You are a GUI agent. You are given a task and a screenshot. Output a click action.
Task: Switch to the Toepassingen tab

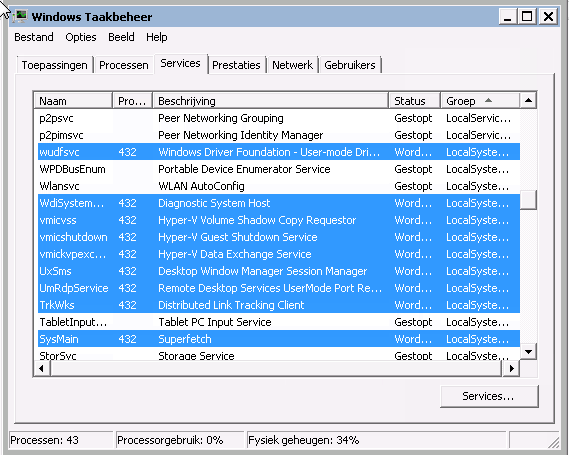tap(54, 65)
